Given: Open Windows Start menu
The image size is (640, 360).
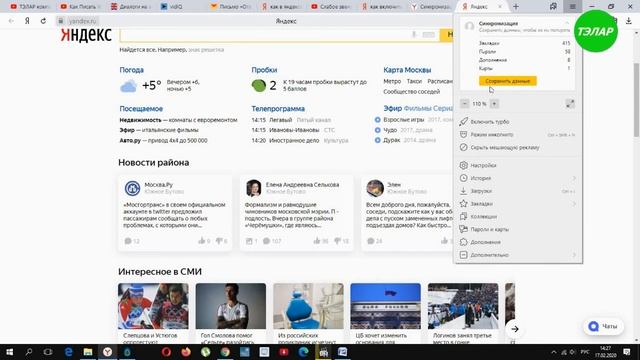Looking at the screenshot, I should [x=9, y=352].
